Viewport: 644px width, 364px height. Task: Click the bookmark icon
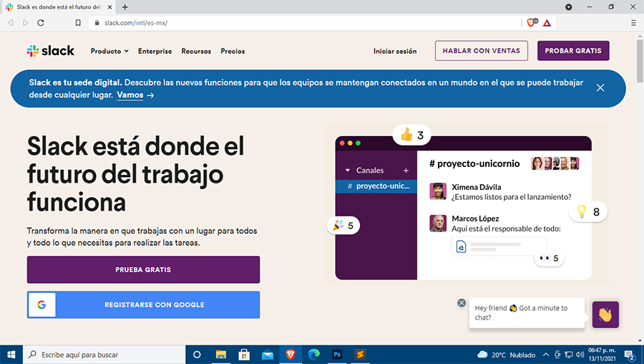(x=78, y=23)
